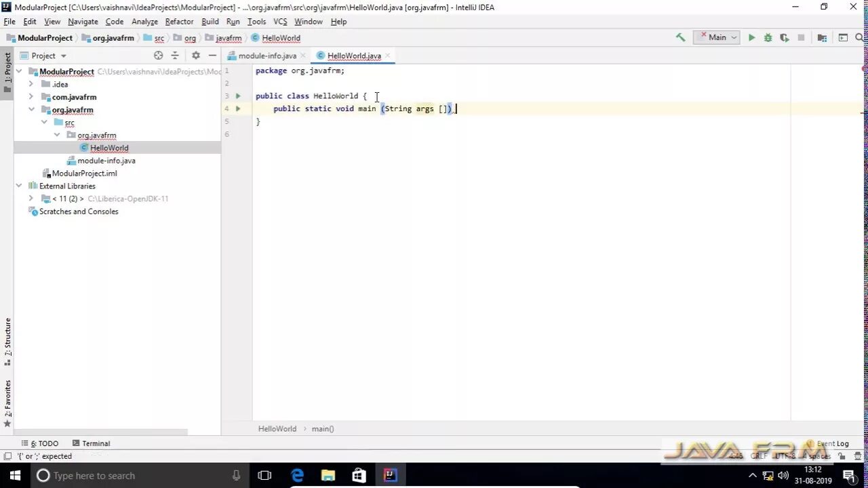Show hidden system tray icons chevron
This screenshot has width=868, height=488.
(x=752, y=476)
